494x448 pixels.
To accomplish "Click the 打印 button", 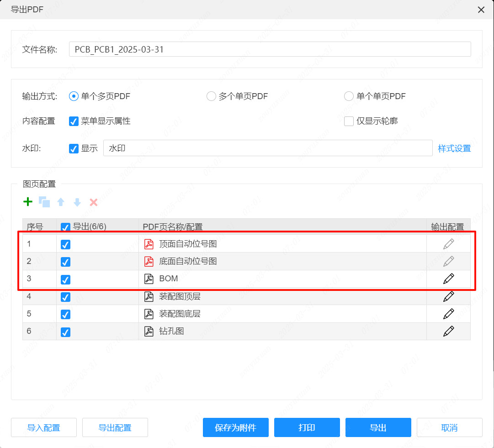I will pos(307,427).
